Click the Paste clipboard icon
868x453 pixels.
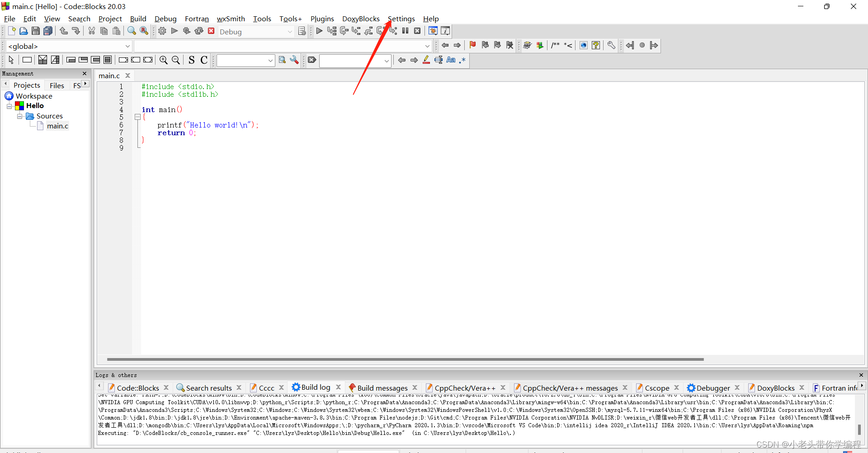(x=117, y=31)
